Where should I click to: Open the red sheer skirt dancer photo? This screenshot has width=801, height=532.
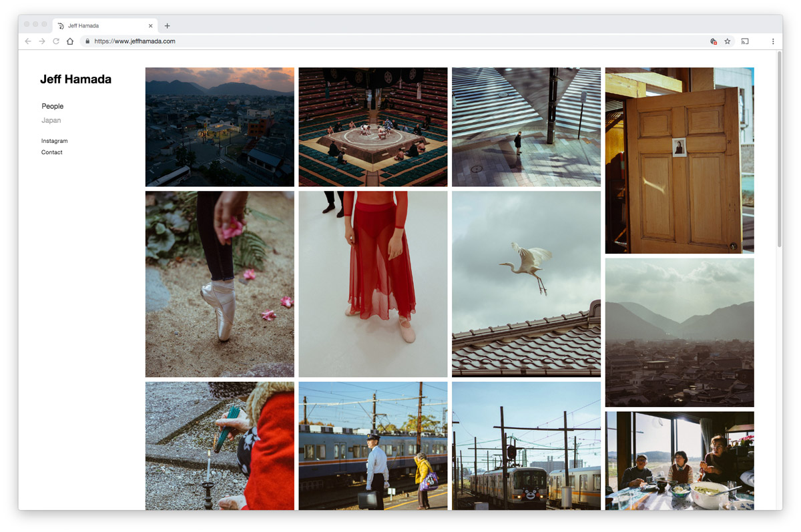click(x=373, y=284)
